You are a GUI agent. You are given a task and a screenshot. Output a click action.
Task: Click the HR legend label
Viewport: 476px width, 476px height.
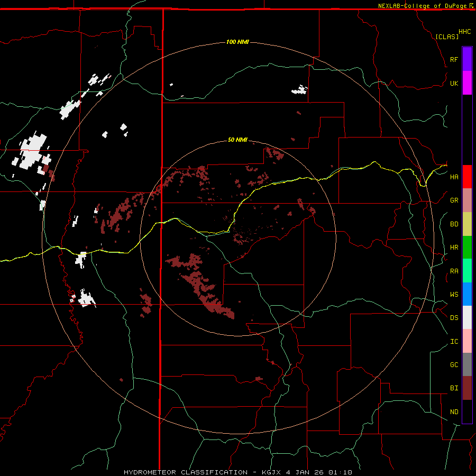click(x=454, y=248)
